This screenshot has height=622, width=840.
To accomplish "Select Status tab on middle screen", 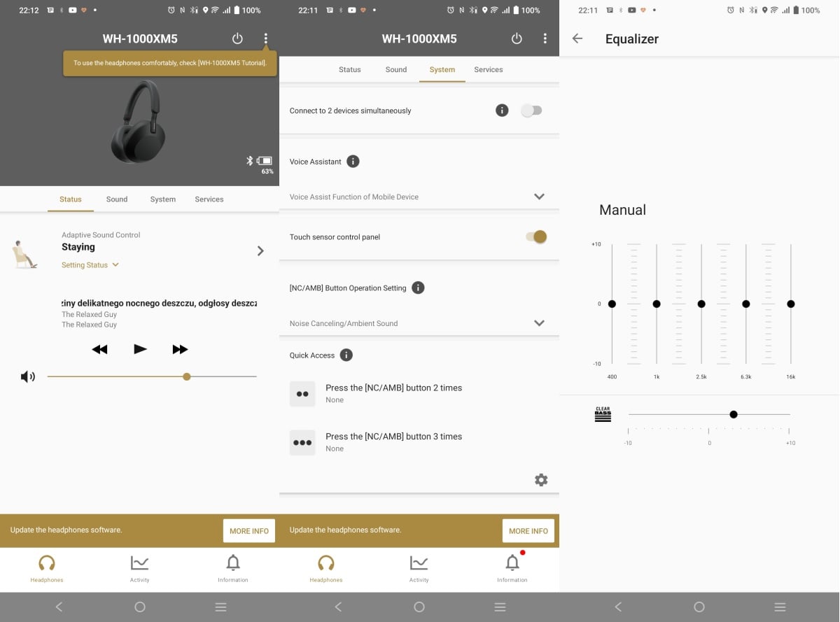I will pyautogui.click(x=350, y=69).
